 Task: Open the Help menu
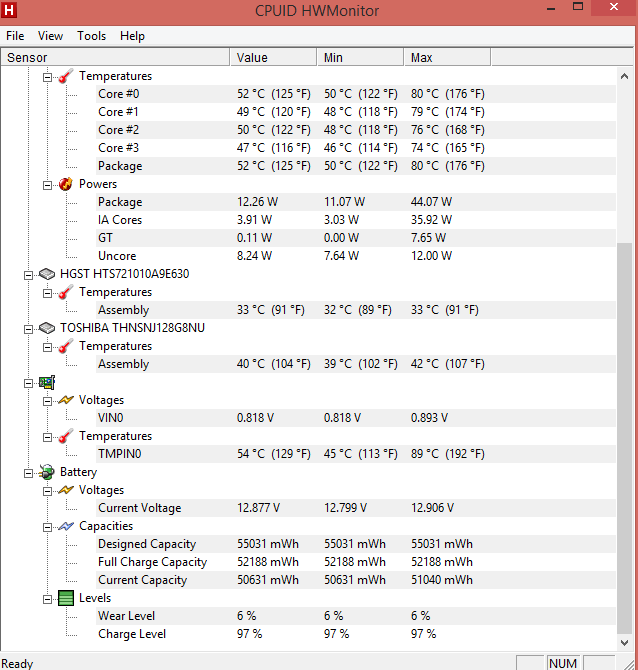pos(132,36)
